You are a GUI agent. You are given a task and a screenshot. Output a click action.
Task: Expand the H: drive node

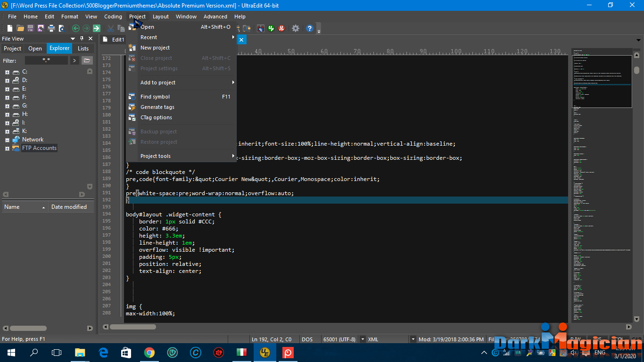point(7,114)
